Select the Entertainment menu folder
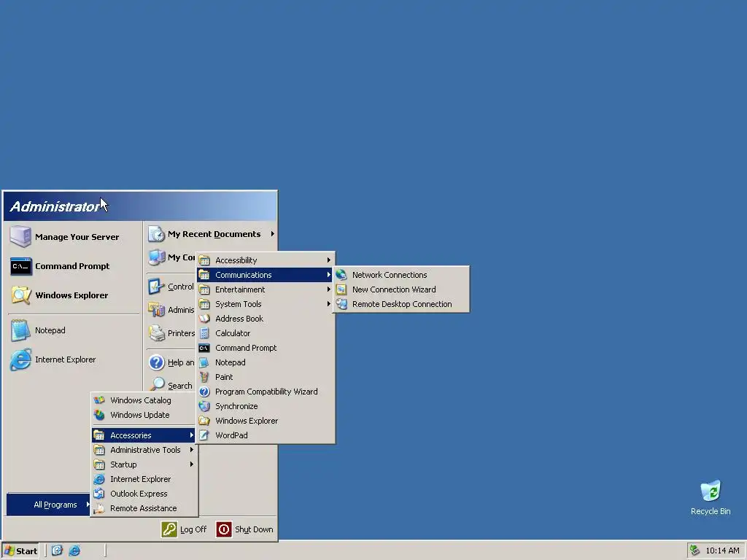747x560 pixels. 266,289
